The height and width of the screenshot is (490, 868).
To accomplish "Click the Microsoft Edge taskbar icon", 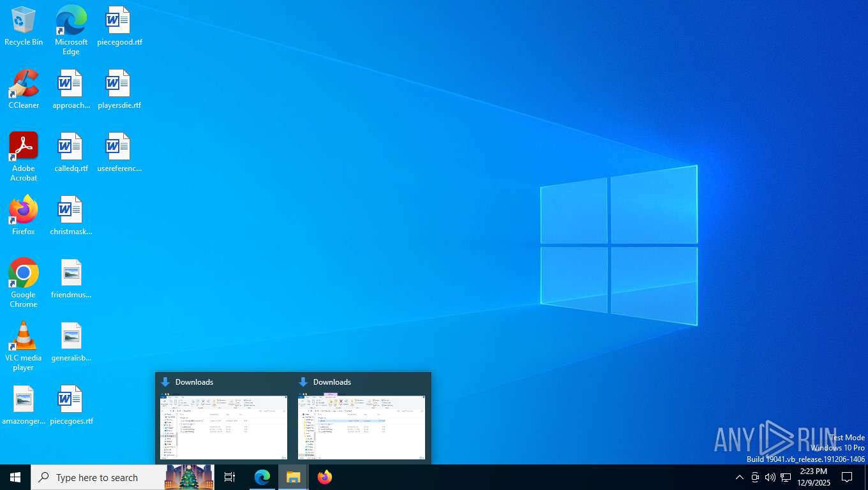I will (x=262, y=477).
